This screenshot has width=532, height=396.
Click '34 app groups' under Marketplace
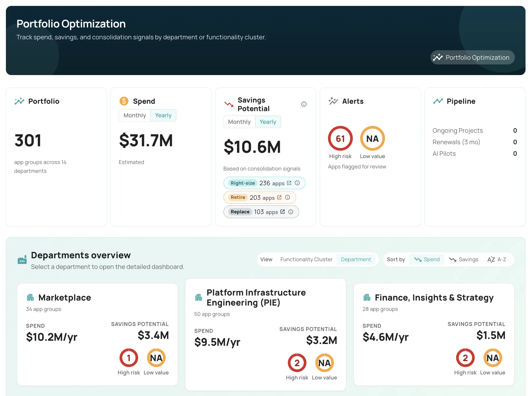click(x=44, y=309)
